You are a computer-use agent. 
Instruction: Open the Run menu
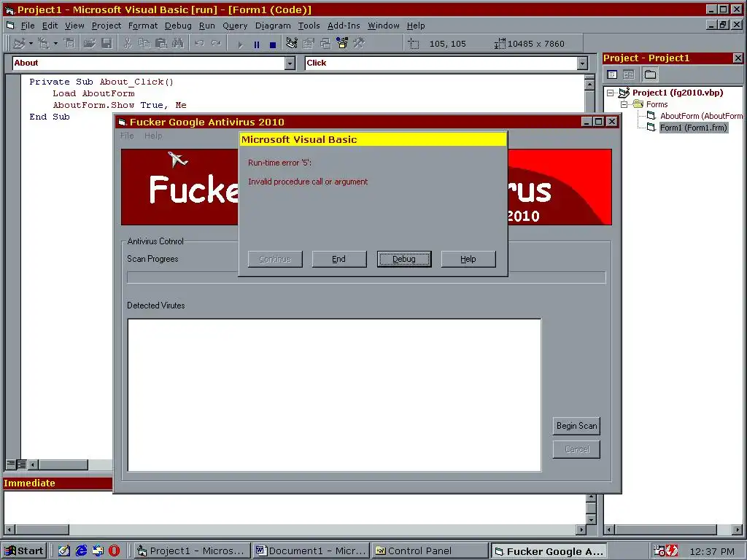pos(206,26)
